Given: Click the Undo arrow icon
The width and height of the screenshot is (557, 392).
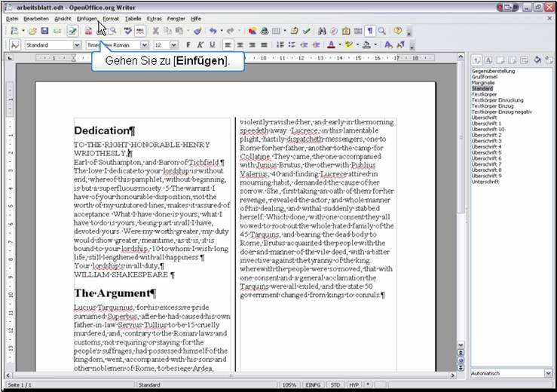Looking at the screenshot, I should [x=213, y=31].
